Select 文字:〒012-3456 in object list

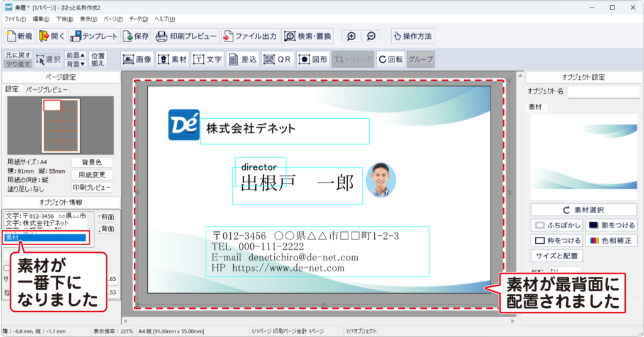click(46, 216)
